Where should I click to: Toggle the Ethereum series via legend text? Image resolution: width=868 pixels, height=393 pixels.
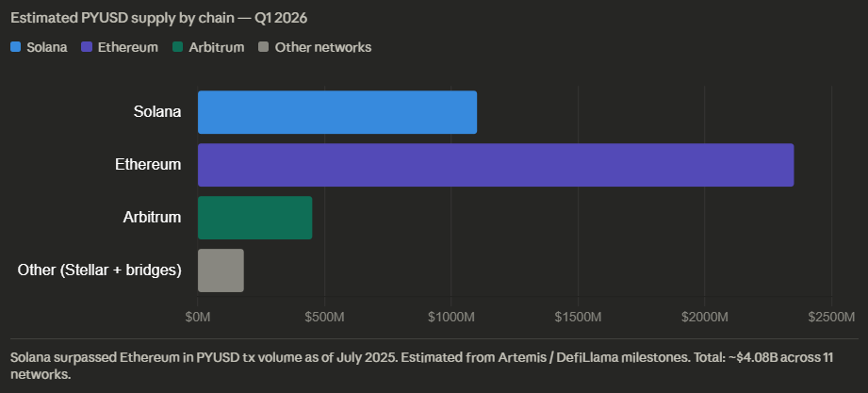(127, 47)
